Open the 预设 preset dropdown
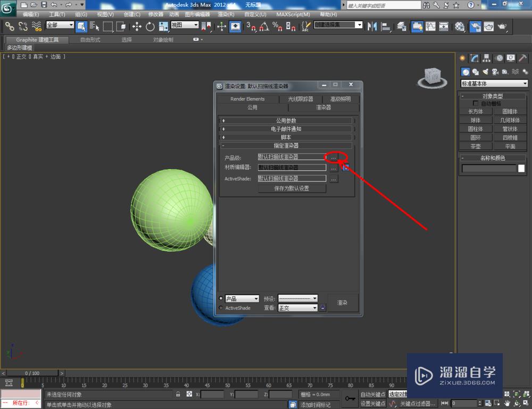Viewport: 532px width, 409px height. [x=298, y=298]
